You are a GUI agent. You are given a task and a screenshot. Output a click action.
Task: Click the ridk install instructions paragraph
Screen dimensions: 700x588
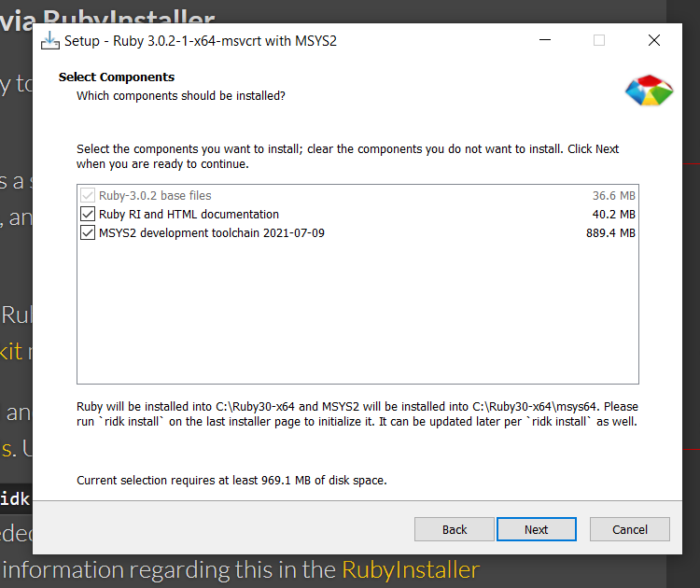357,413
